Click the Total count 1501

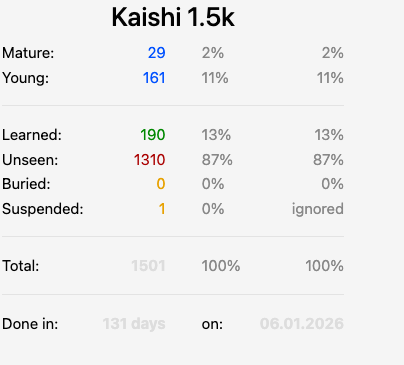148,266
